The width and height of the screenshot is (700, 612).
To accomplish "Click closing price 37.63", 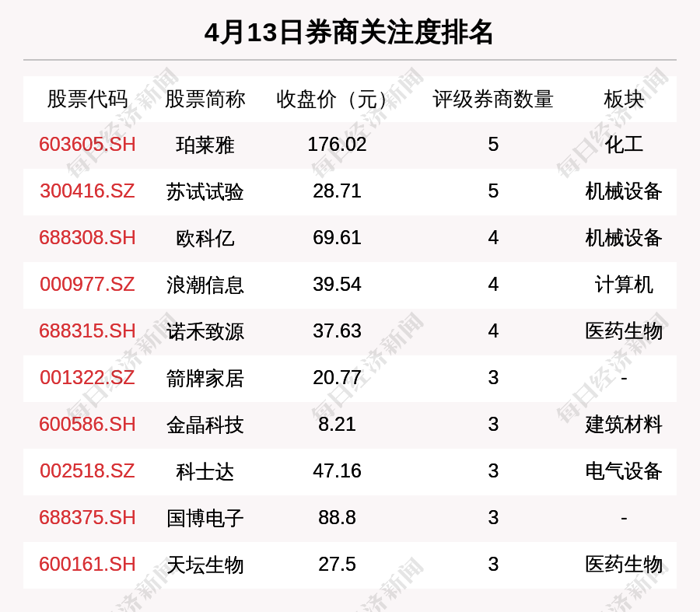I will click(x=337, y=331).
